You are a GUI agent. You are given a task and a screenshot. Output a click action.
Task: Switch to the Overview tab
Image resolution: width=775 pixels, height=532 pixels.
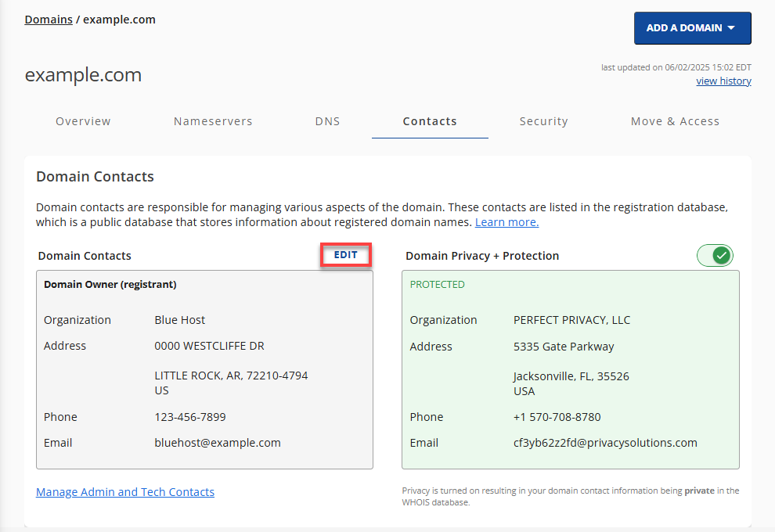pyautogui.click(x=83, y=121)
